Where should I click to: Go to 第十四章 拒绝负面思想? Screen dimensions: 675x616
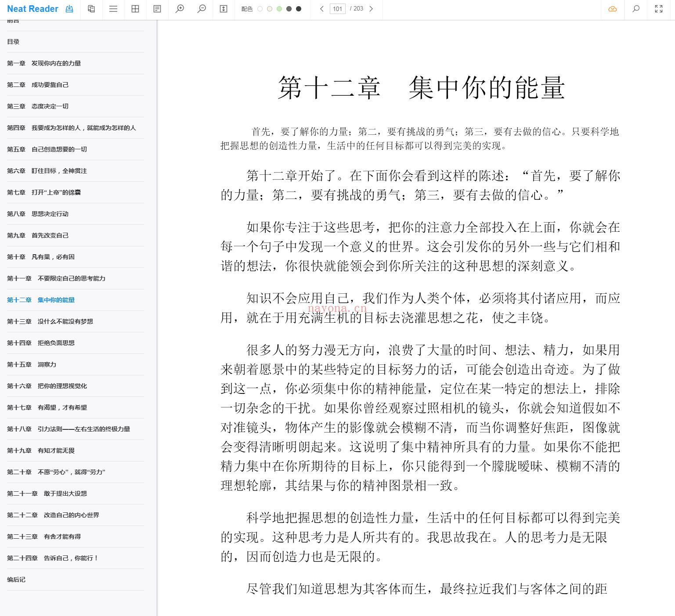[x=76, y=343]
